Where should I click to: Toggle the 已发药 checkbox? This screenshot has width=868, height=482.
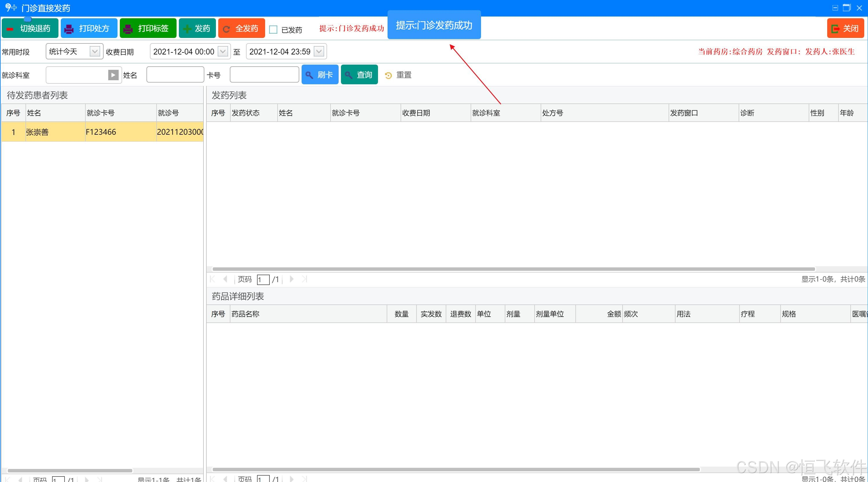point(273,30)
